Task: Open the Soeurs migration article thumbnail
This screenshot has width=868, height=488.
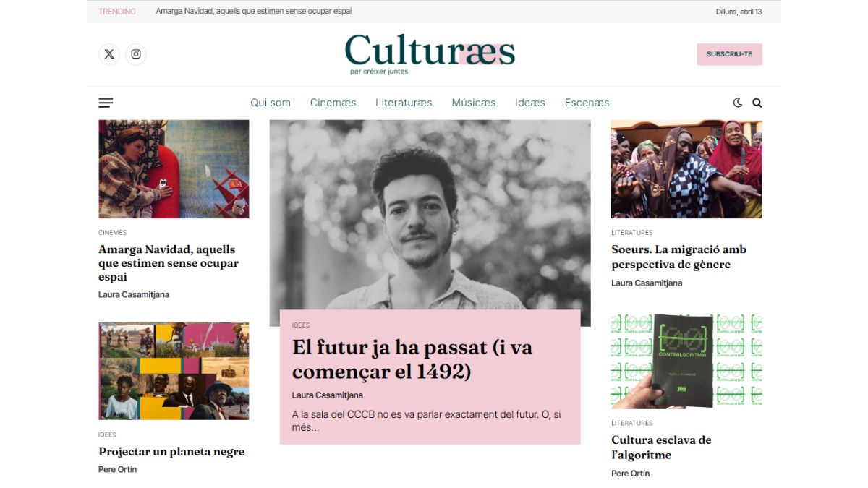Action: coord(686,169)
